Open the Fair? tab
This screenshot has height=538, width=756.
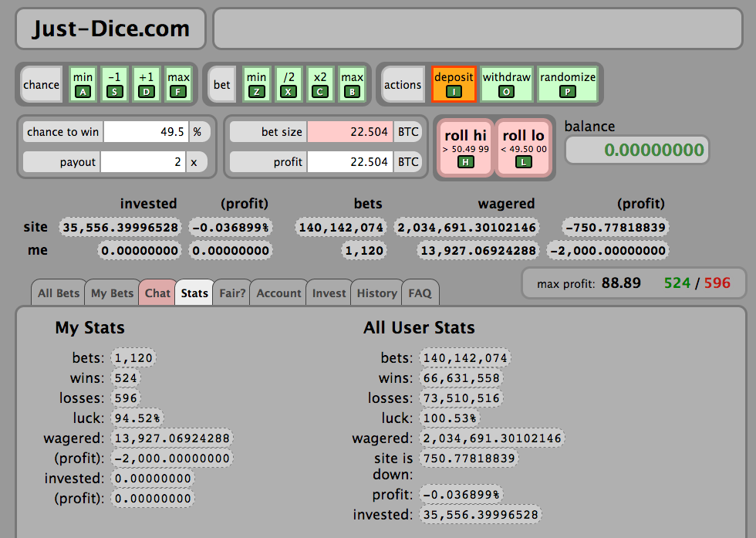(232, 293)
